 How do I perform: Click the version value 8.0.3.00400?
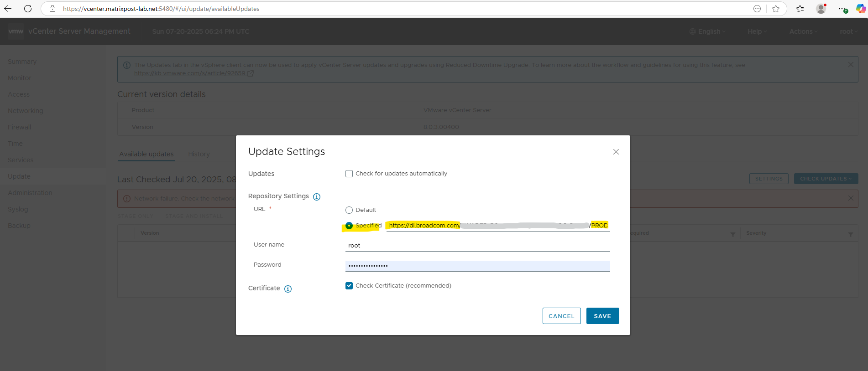click(441, 127)
